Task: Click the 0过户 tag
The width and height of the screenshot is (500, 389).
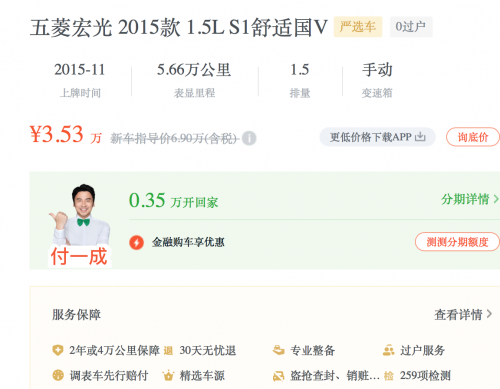Action: [x=411, y=27]
